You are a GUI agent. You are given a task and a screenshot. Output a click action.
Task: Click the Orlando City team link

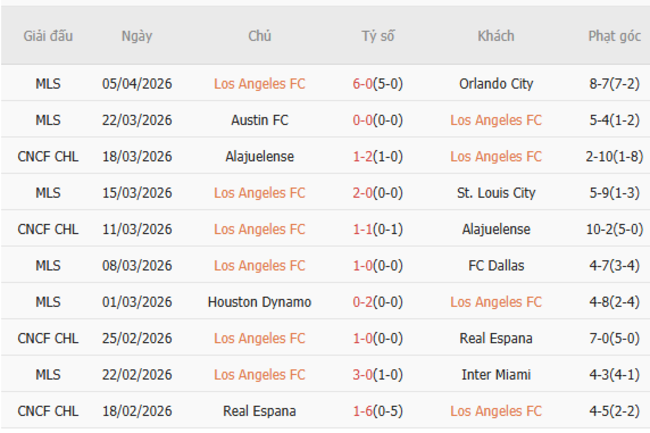pos(496,84)
